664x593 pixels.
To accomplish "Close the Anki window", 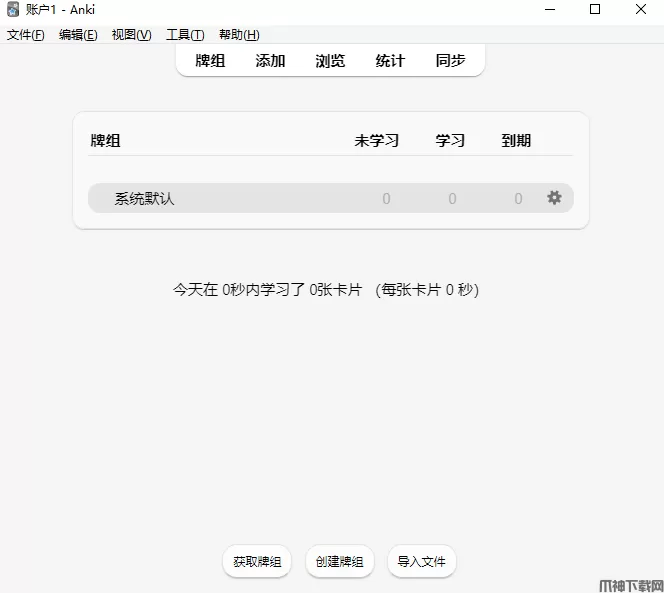I will (641, 9).
